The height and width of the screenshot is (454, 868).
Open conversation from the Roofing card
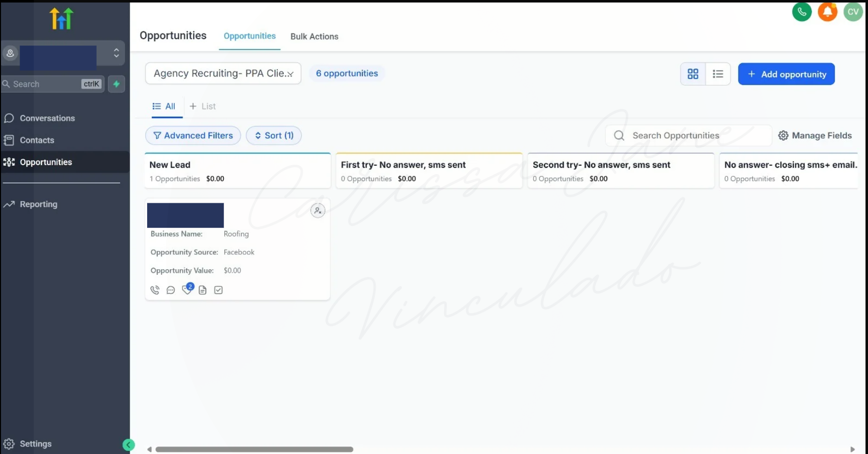click(171, 290)
